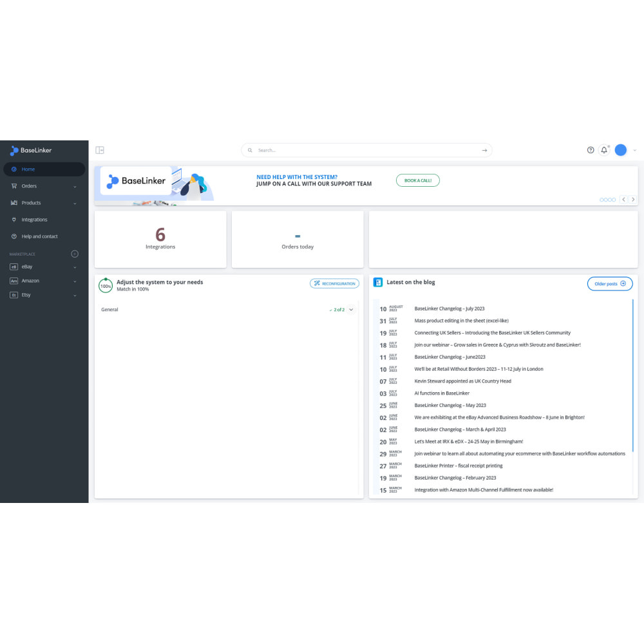The width and height of the screenshot is (644, 644).
Task: Open the Orders today card
Action: 298,240
